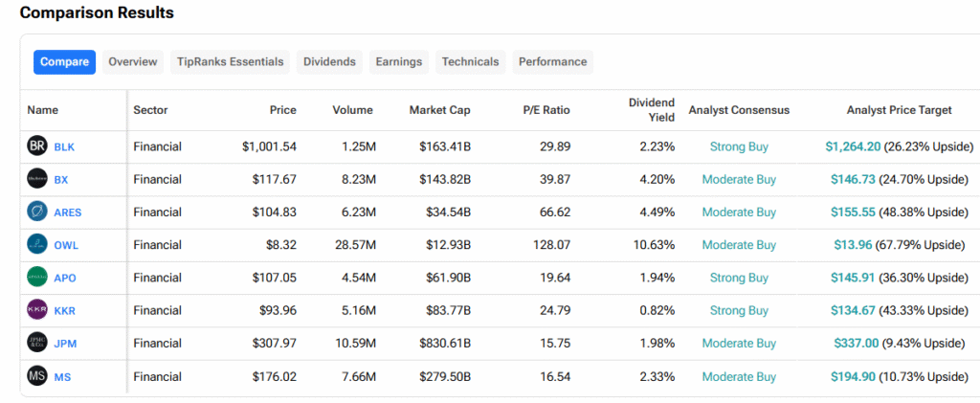The image size is (980, 403).
Task: Select the Dividends tab
Action: point(329,62)
